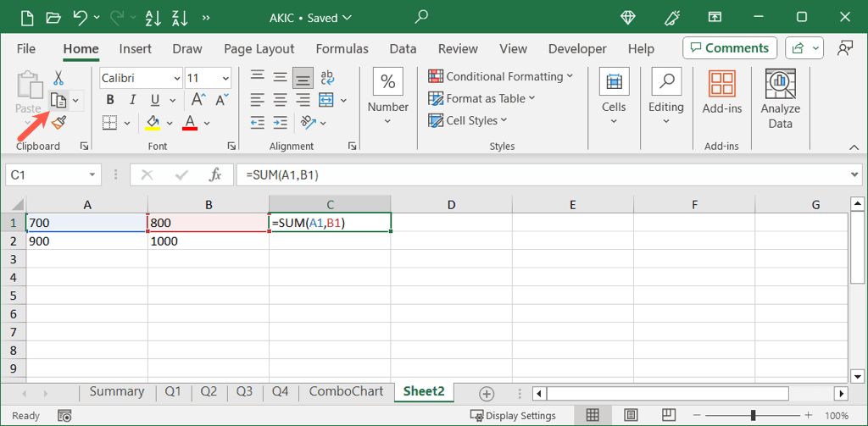Increase indent in Alignment group
The width and height of the screenshot is (868, 426).
click(281, 122)
